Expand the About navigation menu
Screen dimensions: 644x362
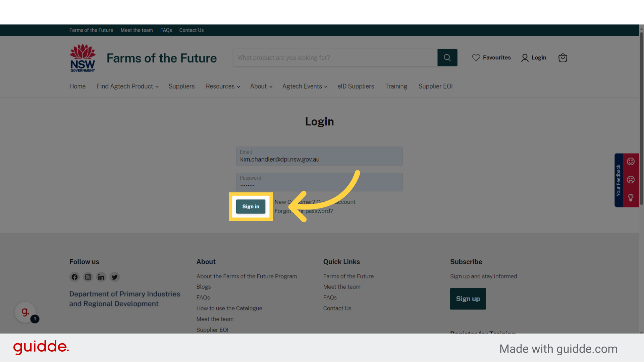261,86
